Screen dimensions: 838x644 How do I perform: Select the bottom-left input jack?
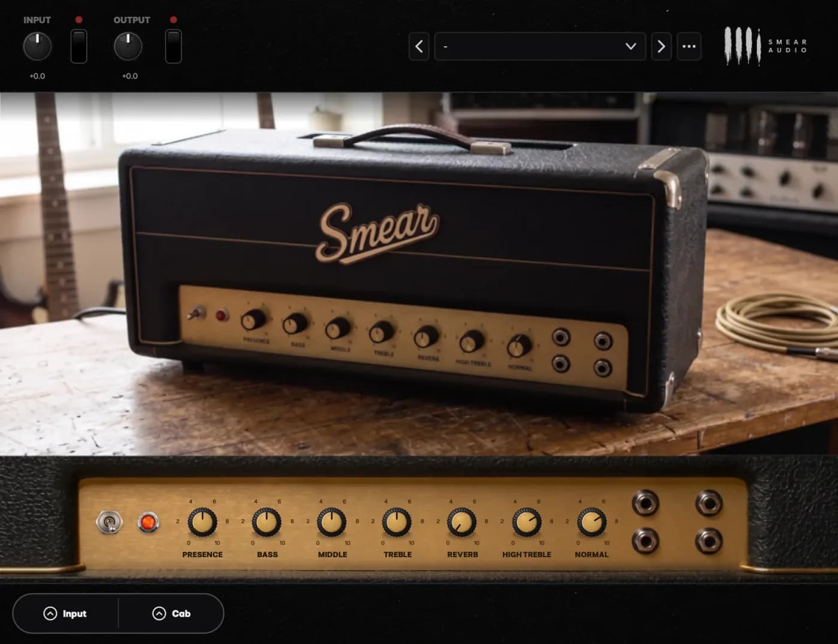[645, 541]
